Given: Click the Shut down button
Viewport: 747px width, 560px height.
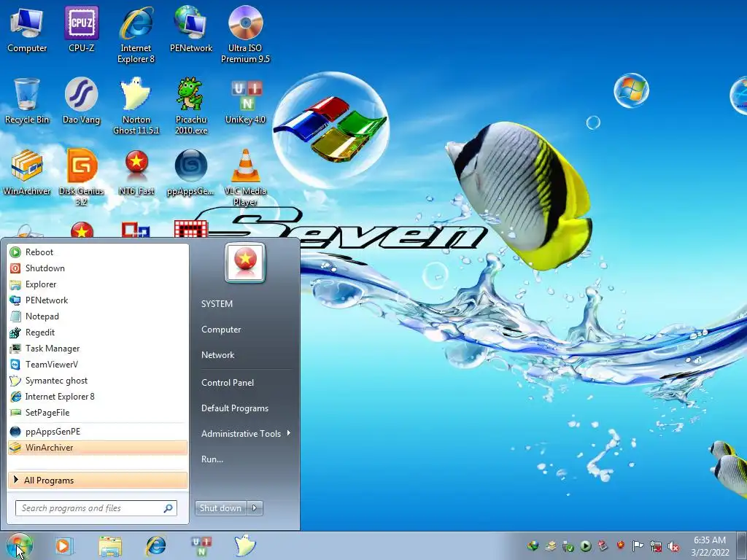Looking at the screenshot, I should (x=220, y=508).
